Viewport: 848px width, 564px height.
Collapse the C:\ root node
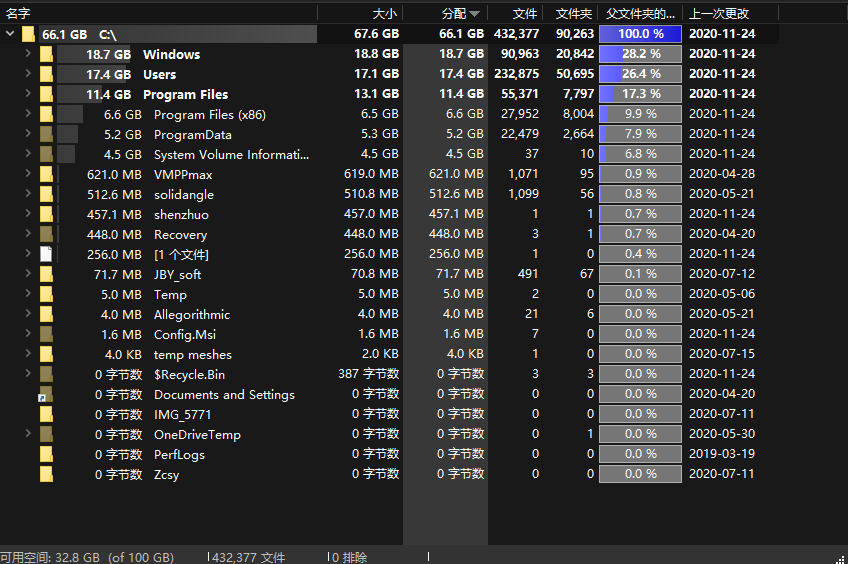[10, 34]
